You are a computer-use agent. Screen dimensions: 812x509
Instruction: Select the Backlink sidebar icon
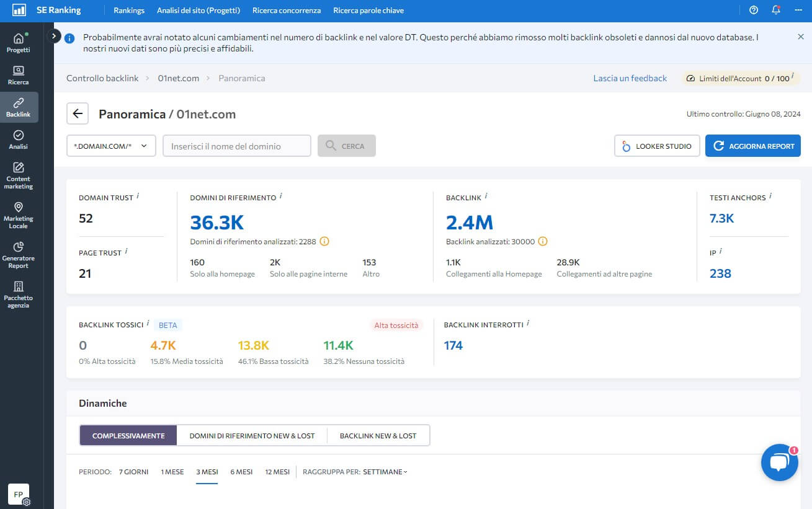[x=19, y=107]
